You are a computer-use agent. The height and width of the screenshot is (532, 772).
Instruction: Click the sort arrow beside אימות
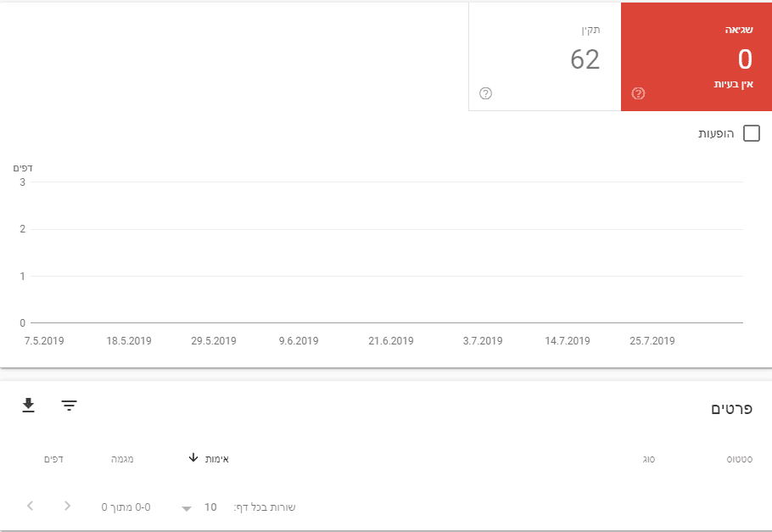click(x=193, y=458)
